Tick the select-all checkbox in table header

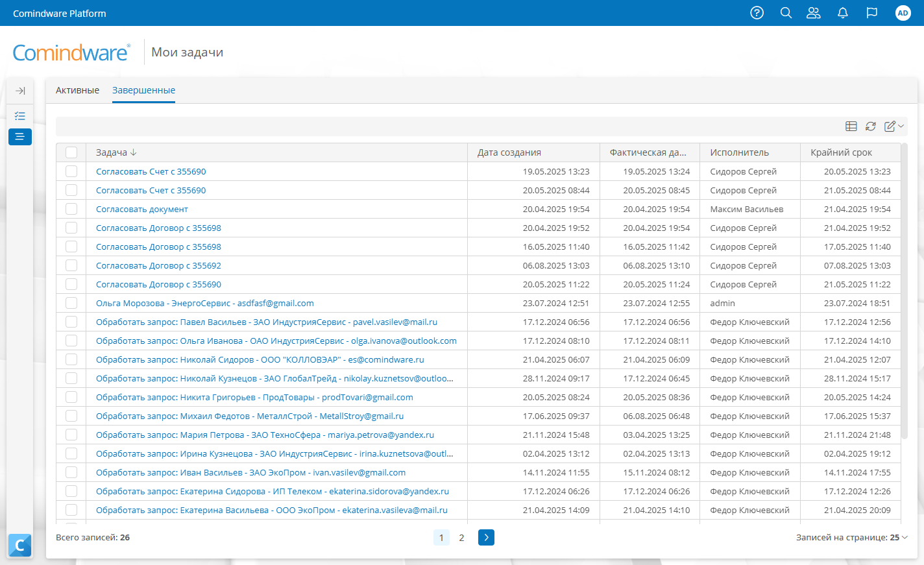[71, 152]
